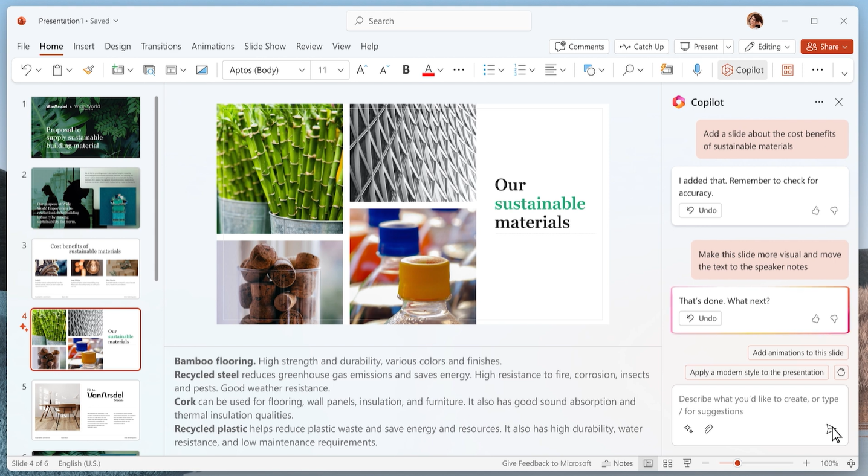Increase font size with larger A icon
The width and height of the screenshot is (868, 476).
pos(361,70)
